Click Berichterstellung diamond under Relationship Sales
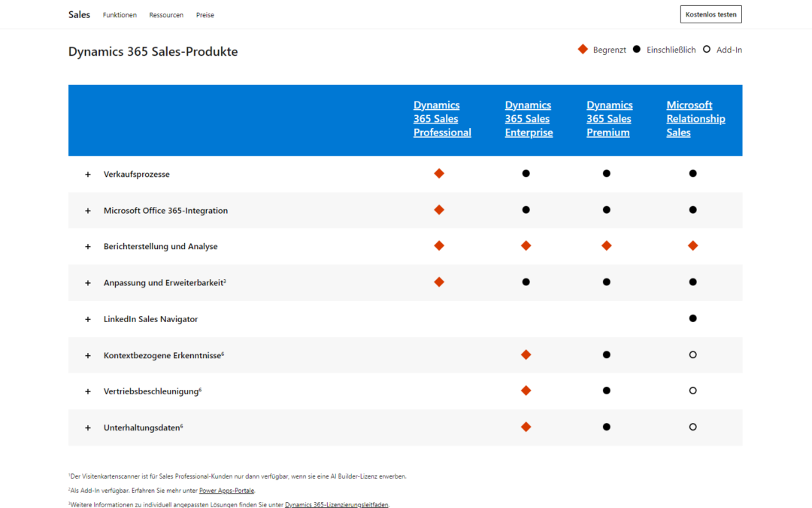The image size is (812, 508). click(693, 245)
